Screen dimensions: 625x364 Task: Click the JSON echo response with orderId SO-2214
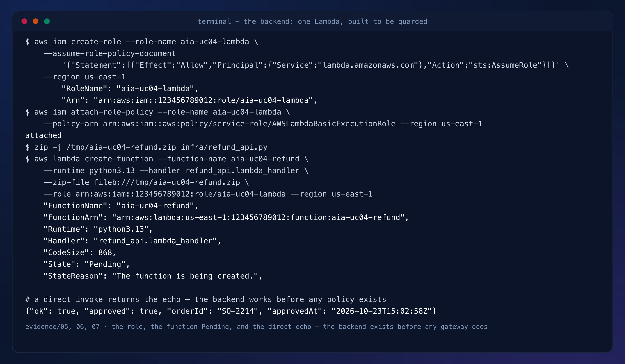coord(231,311)
